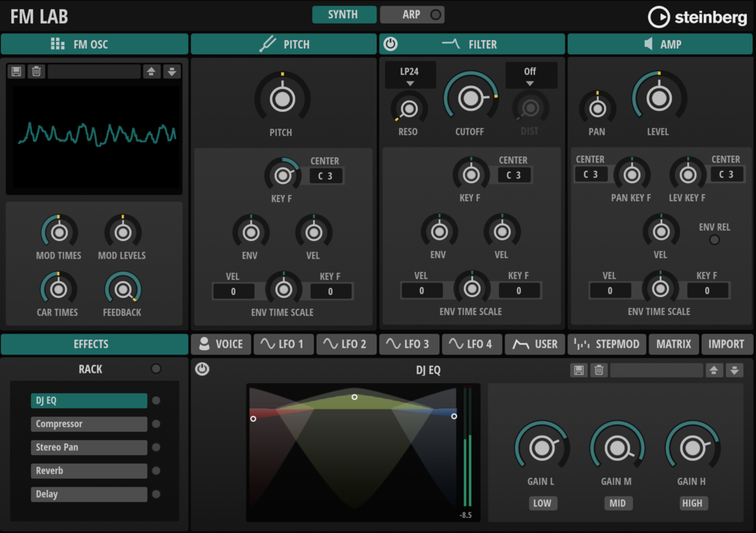The width and height of the screenshot is (756, 533).
Task: Open the distortion mode dropdown showing Off
Action: (x=531, y=75)
